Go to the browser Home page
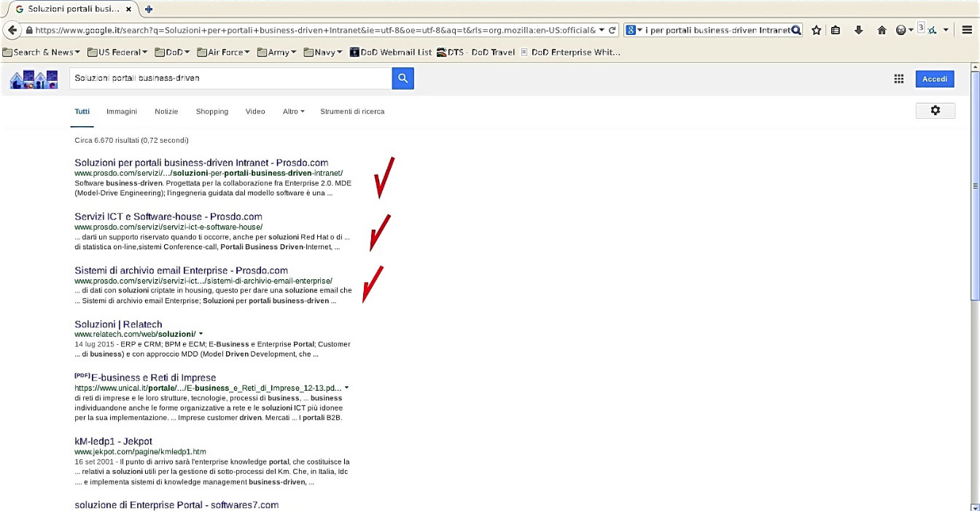The image size is (980, 511). [x=882, y=30]
